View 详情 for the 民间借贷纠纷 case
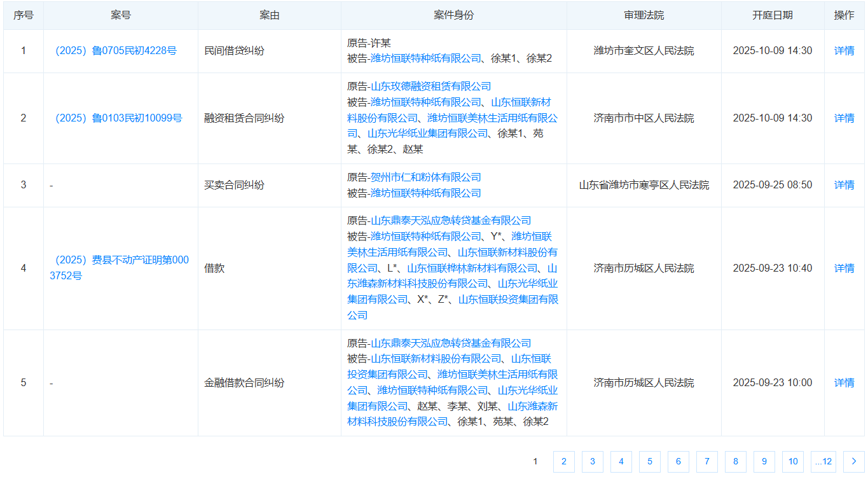The width and height of the screenshot is (868, 479). pos(844,51)
